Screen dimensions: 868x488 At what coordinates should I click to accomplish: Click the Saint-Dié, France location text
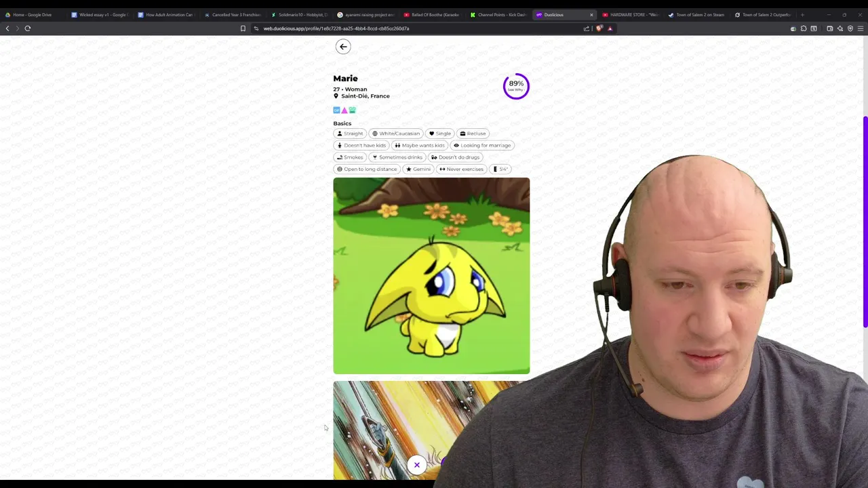[366, 96]
